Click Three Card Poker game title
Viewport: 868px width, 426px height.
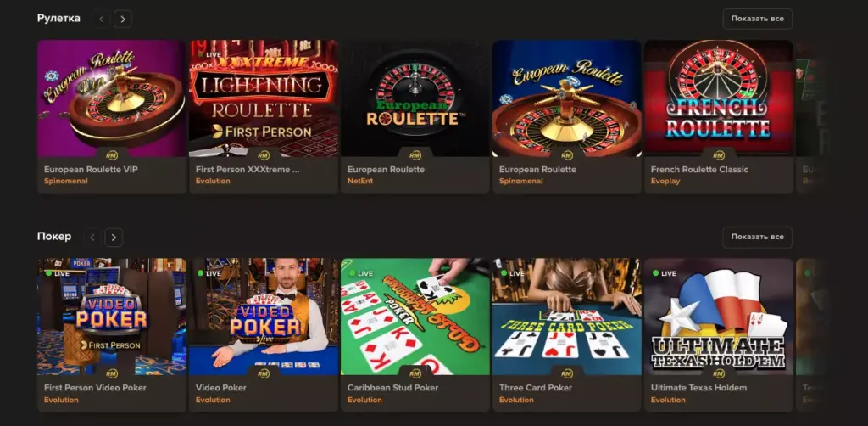536,388
